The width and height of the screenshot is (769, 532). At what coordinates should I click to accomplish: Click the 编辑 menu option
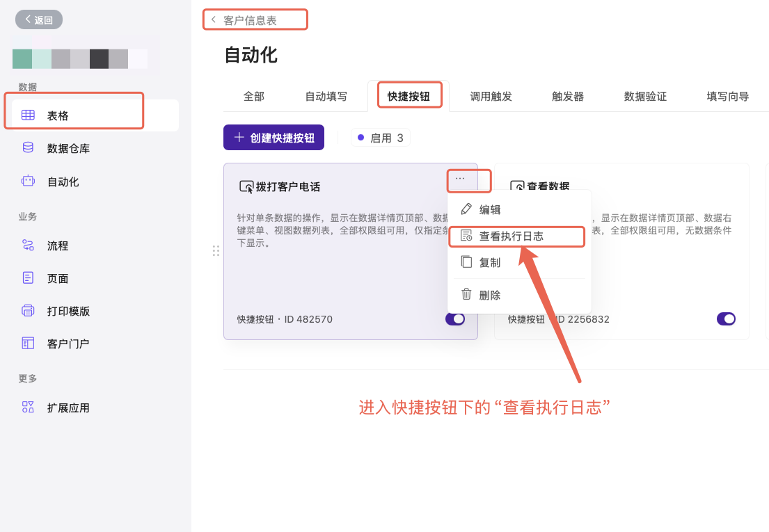tap(489, 209)
